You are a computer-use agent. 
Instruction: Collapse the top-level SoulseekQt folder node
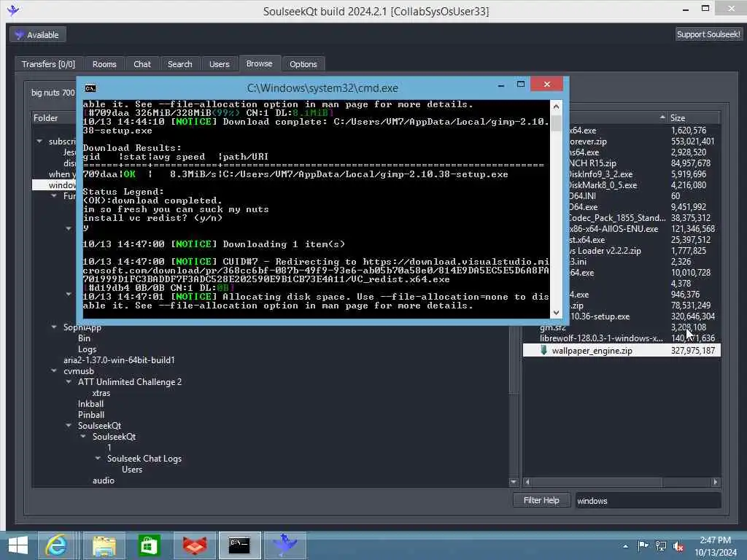[x=69, y=425]
